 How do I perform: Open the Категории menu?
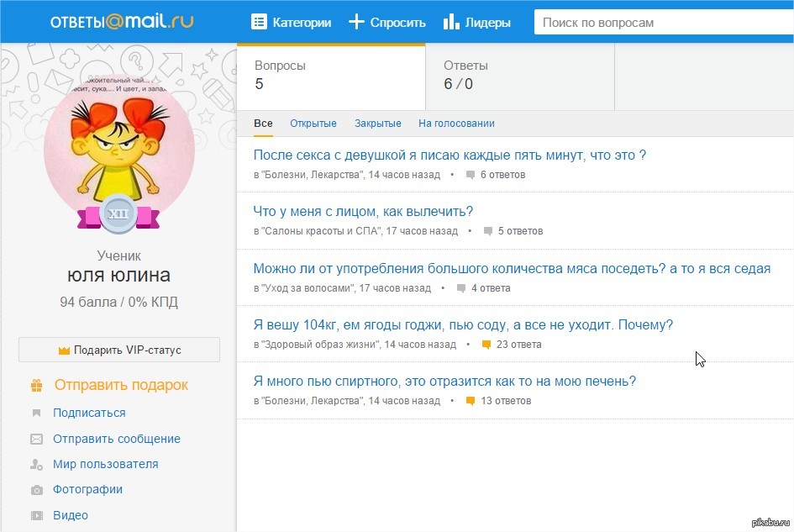point(292,22)
